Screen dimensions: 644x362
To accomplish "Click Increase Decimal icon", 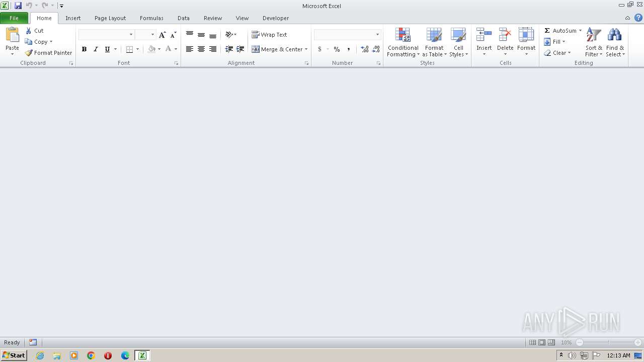I will pos(364,49).
